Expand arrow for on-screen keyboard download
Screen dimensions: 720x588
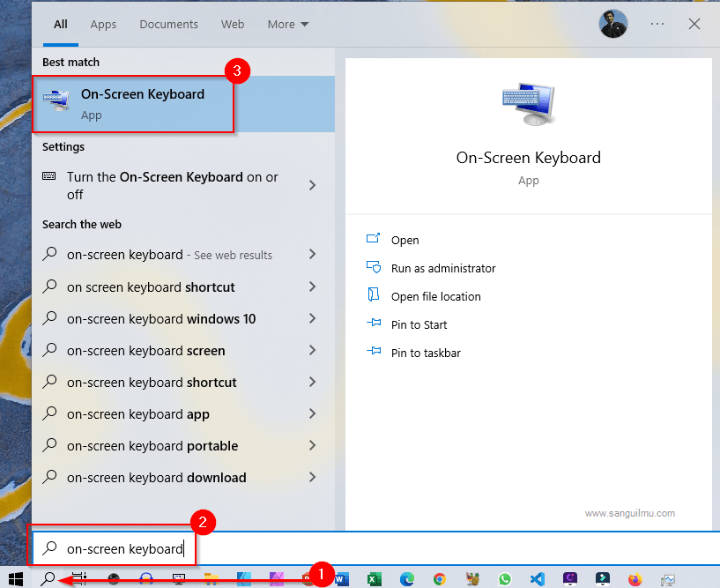(313, 477)
